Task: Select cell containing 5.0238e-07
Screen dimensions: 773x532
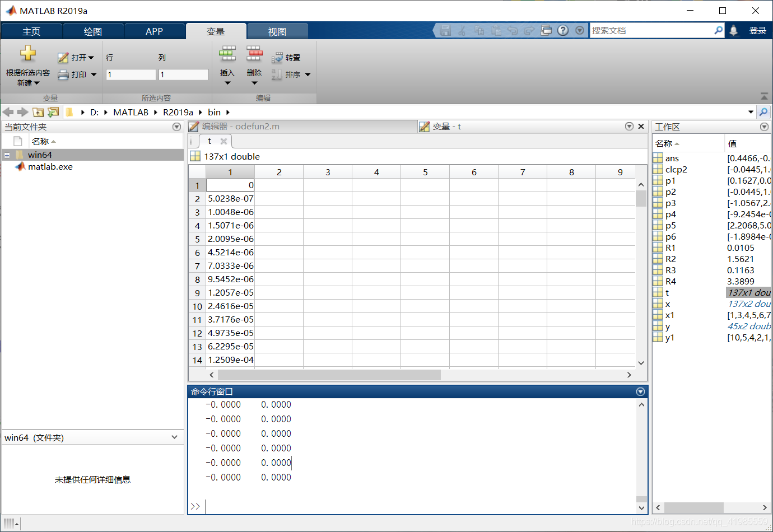Action: (x=231, y=199)
